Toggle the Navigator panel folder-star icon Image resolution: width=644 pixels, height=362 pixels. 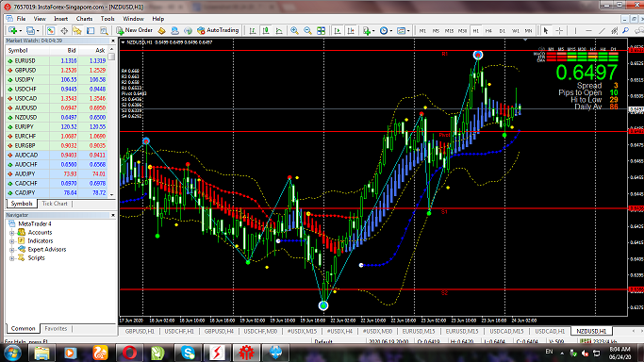[77, 31]
